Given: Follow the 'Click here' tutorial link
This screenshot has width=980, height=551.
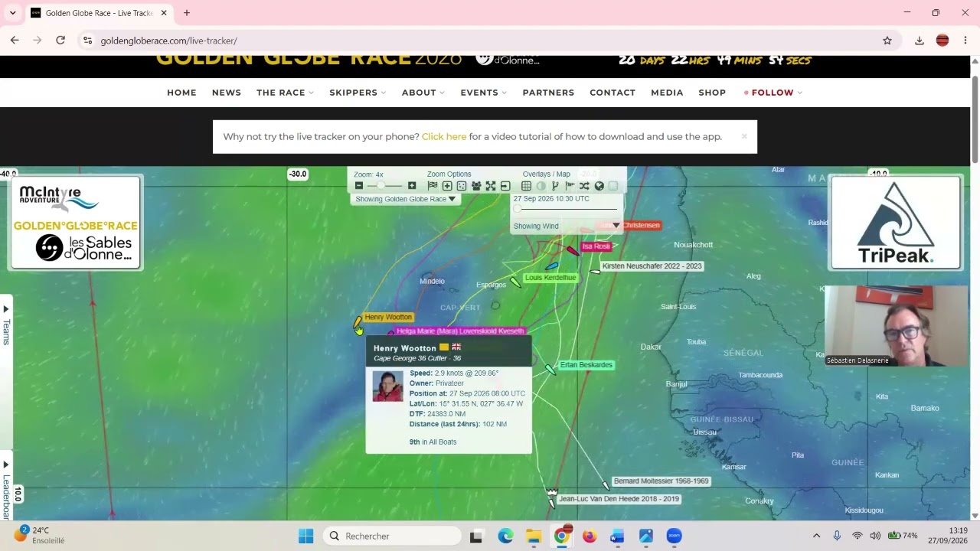Looking at the screenshot, I should point(444,136).
